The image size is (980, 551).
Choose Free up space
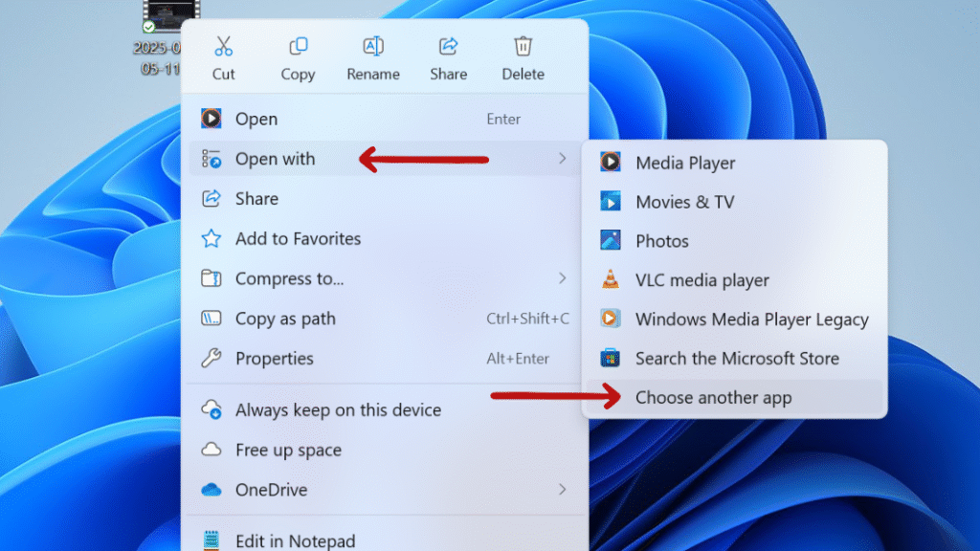click(385, 450)
